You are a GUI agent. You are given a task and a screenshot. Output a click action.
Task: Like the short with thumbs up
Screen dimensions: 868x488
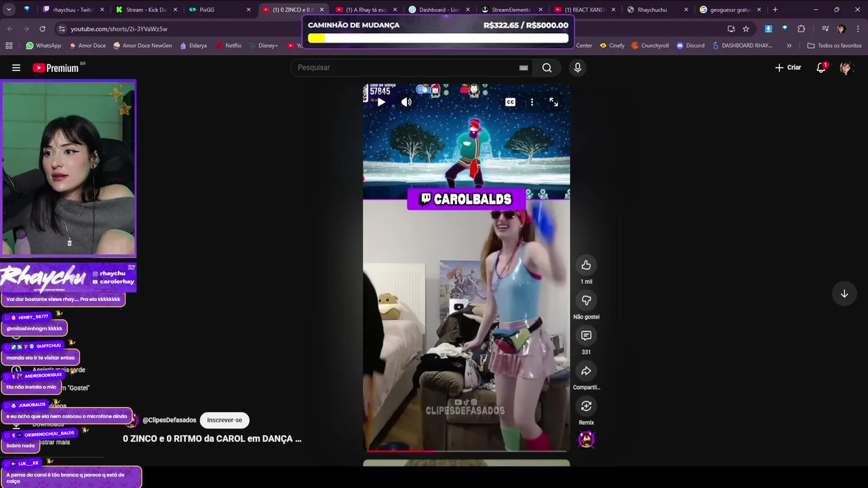tap(586, 265)
